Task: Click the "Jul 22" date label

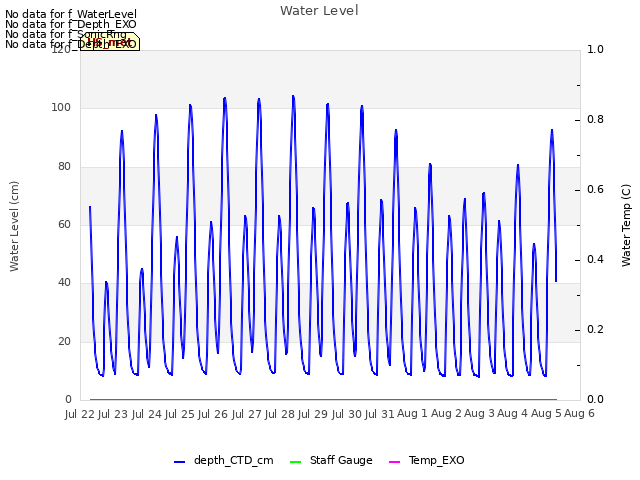Action: point(80,414)
